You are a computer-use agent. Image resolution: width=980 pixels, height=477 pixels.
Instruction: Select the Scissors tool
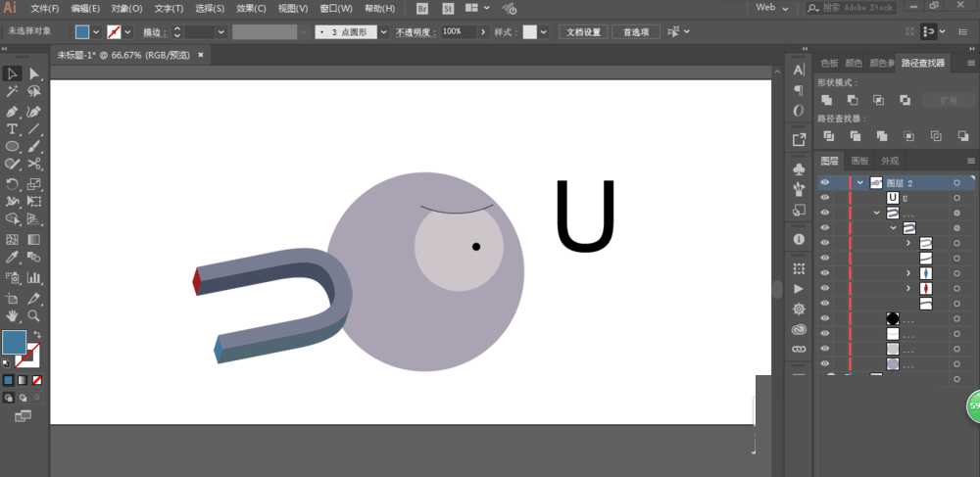tap(34, 164)
